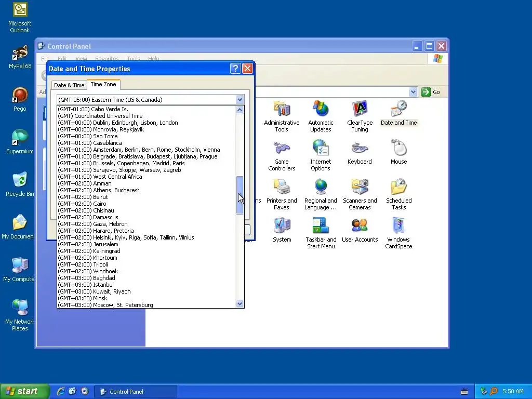The height and width of the screenshot is (399, 532).
Task: Click the help question mark button in dialog
Action: tap(235, 69)
